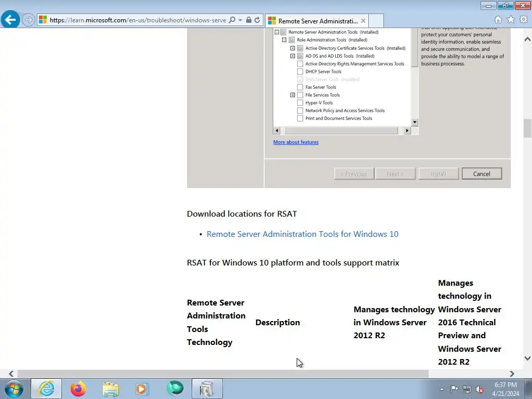Click the Description column header
Screen dimensions: 532x399
coord(277,322)
